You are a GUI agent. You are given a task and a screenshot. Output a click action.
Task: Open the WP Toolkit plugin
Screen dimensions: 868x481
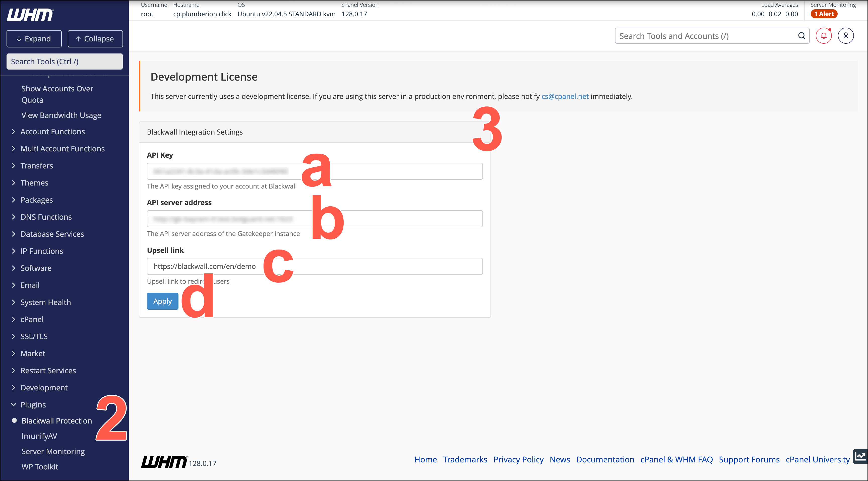pyautogui.click(x=40, y=467)
